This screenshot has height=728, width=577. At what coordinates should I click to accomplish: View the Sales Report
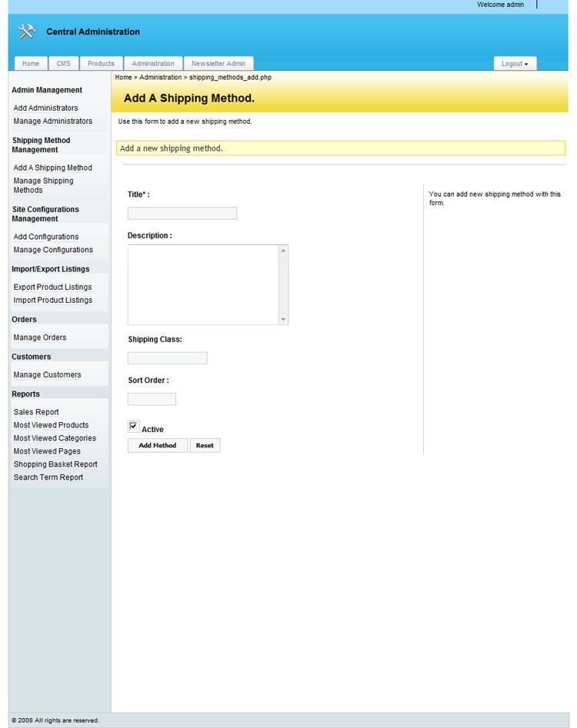[x=35, y=412]
